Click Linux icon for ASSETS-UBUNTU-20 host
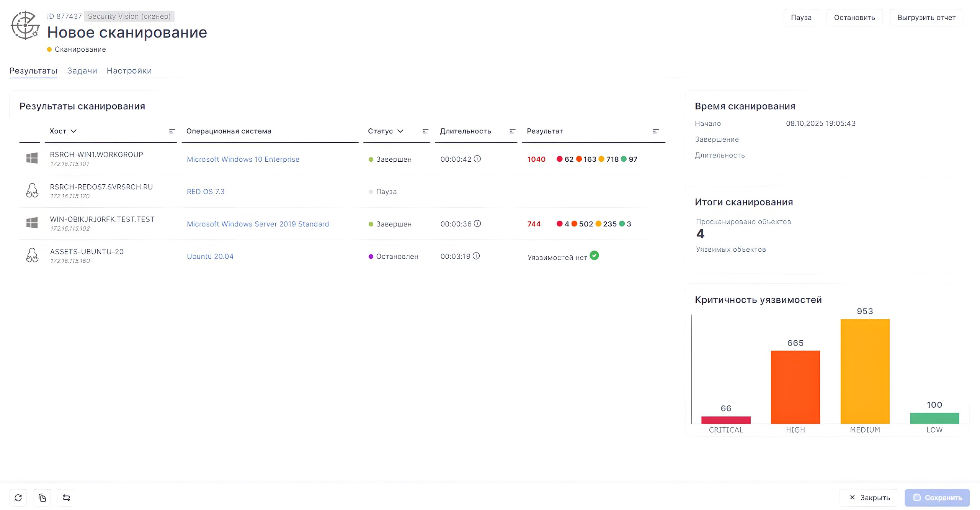980x510 pixels. [32, 255]
